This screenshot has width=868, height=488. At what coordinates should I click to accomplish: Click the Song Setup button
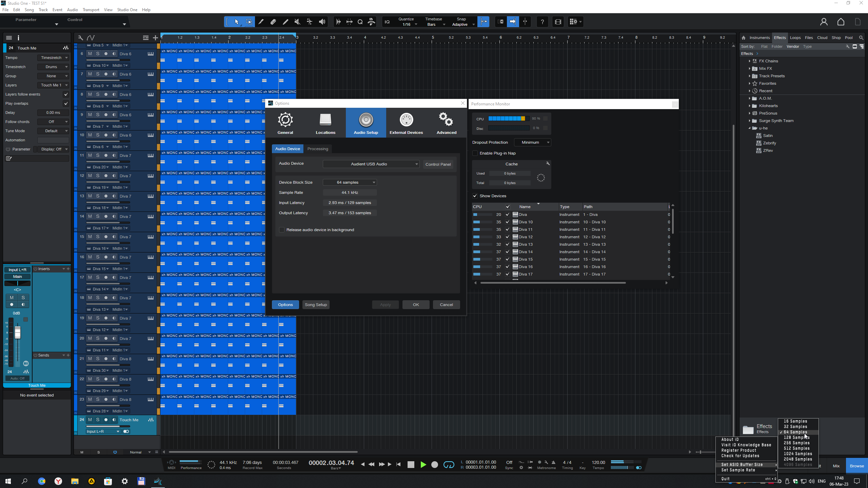click(316, 305)
